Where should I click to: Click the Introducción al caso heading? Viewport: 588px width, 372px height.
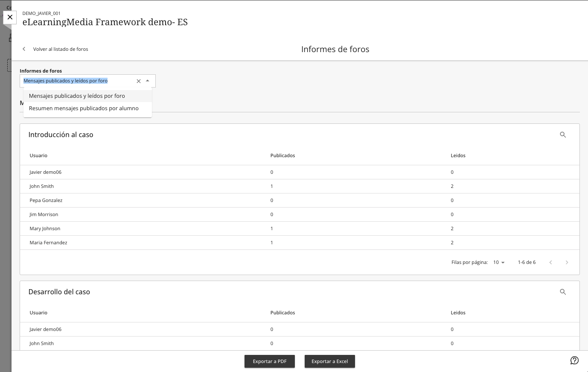61,135
